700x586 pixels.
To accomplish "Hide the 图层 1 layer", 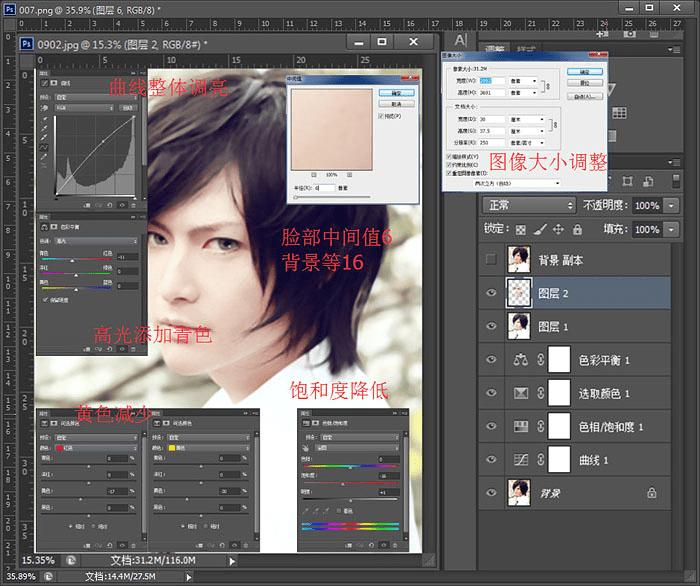I will coord(490,326).
